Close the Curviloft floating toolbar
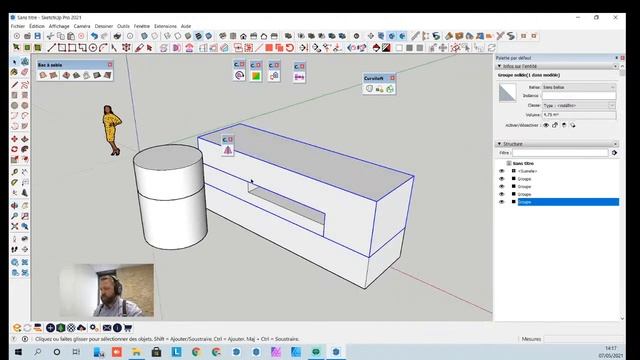The width and height of the screenshot is (640, 360). 392,78
